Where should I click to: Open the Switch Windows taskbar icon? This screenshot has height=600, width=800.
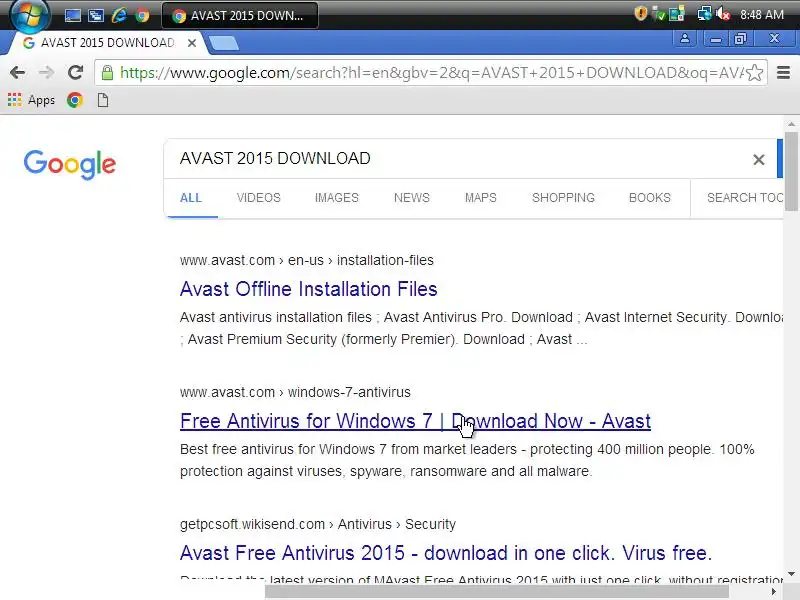tap(95, 15)
